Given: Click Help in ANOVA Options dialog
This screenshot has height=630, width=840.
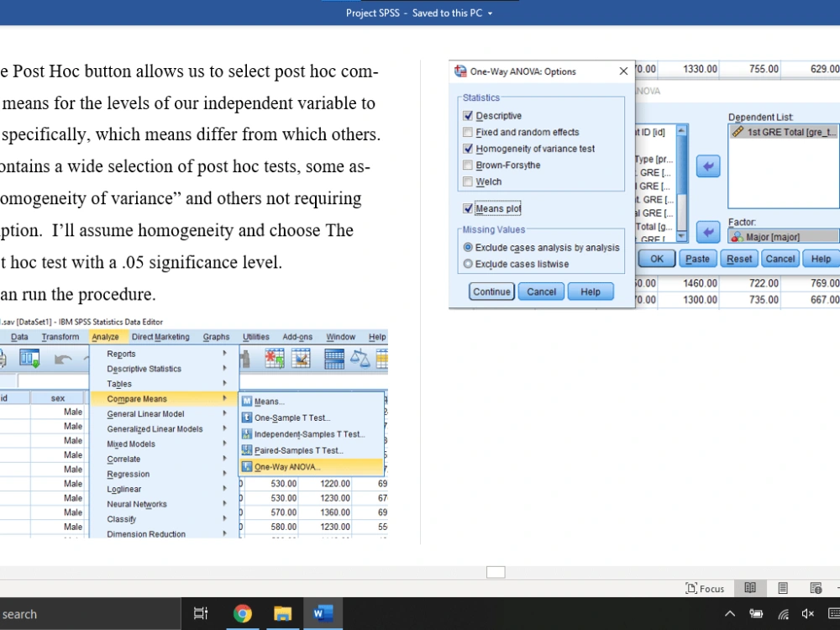Looking at the screenshot, I should 591,291.
